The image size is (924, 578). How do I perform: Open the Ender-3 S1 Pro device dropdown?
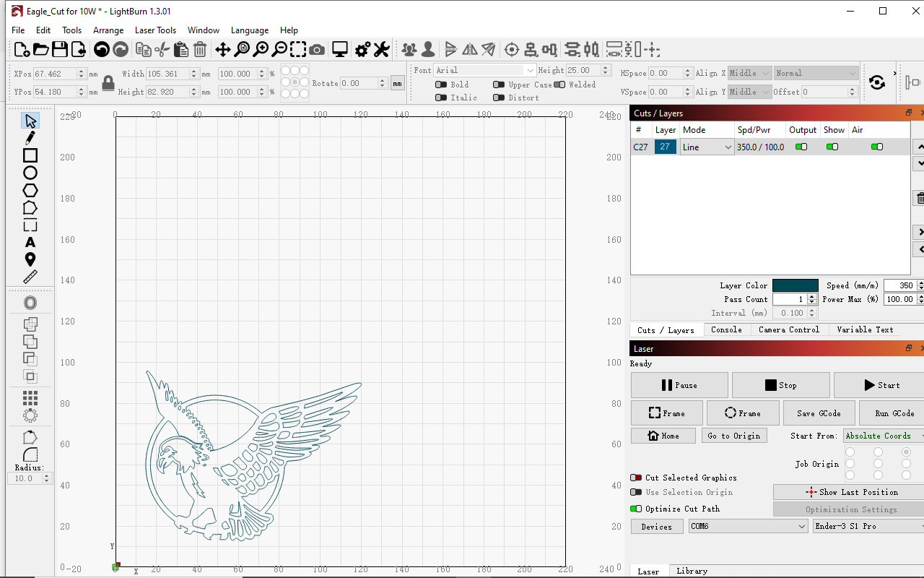click(868, 526)
